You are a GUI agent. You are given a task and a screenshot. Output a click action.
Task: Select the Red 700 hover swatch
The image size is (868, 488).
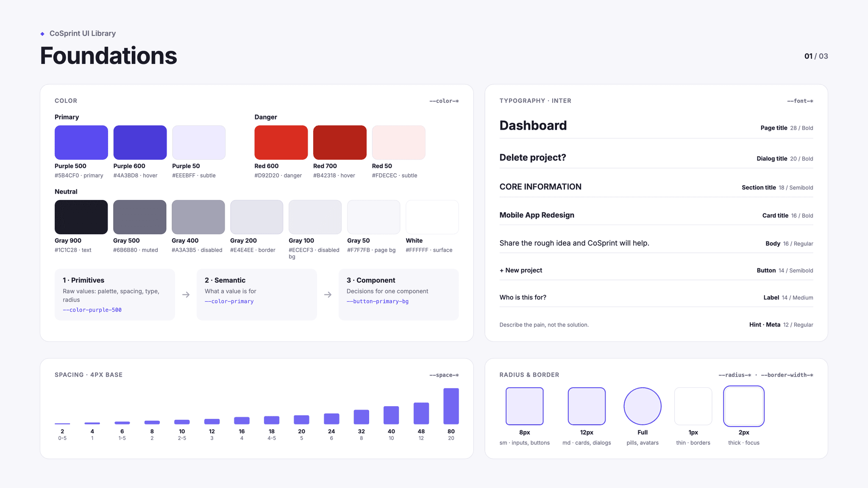pyautogui.click(x=340, y=142)
